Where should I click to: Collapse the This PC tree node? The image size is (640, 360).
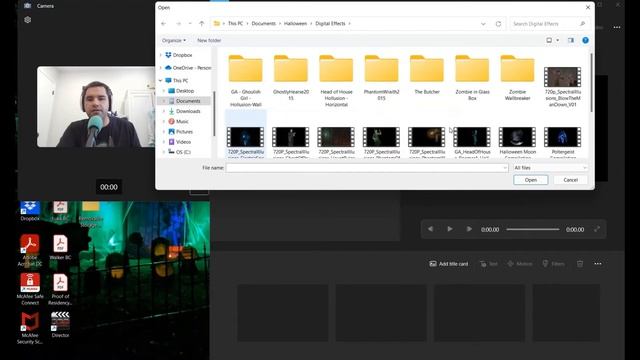pos(160,80)
